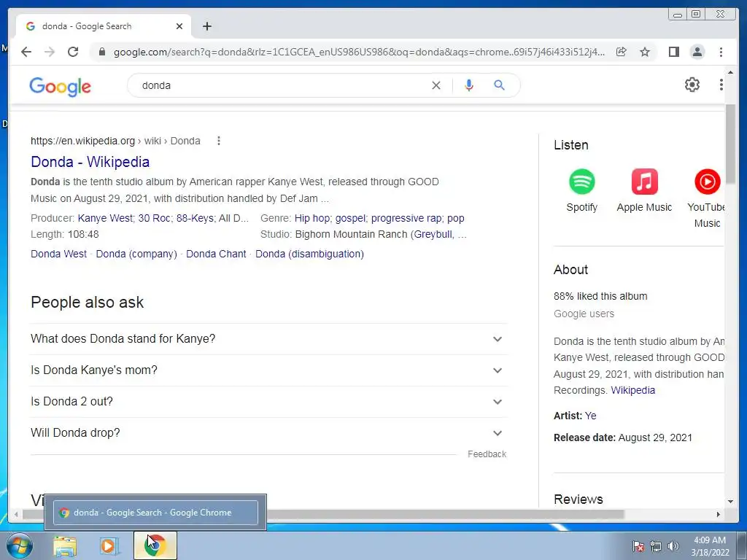This screenshot has width=747, height=560.
Task: Click the scroll down arrow
Action: 730,502
